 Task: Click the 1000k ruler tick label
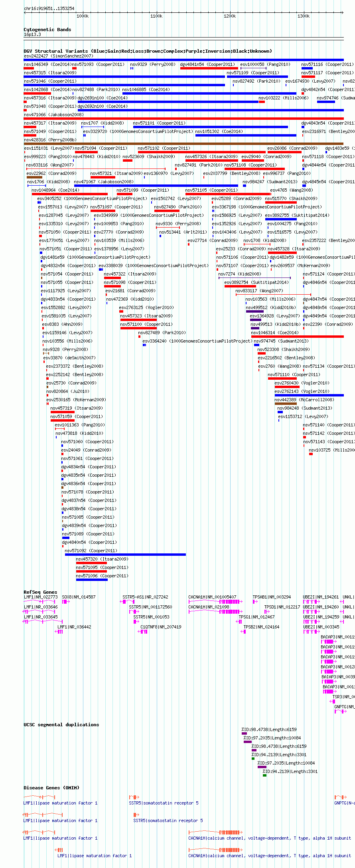pos(83,16)
